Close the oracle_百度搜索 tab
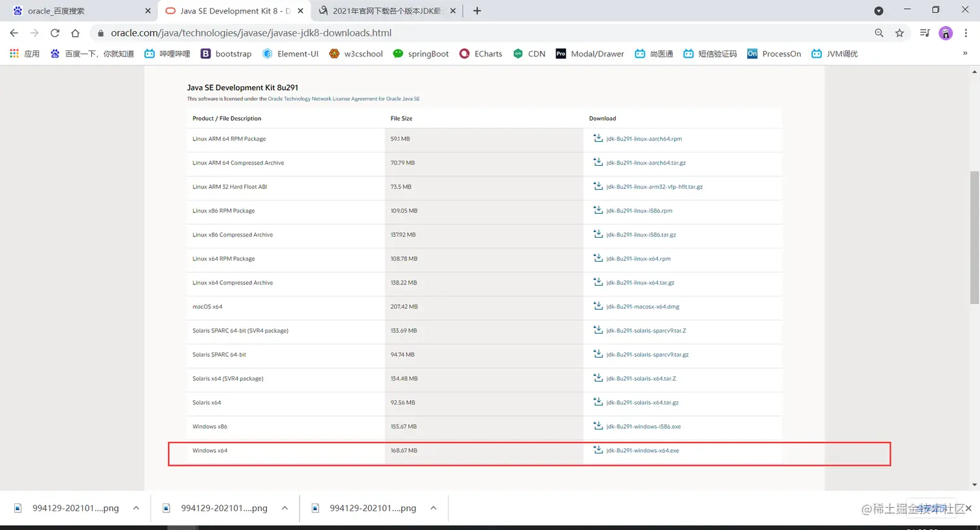Image resolution: width=980 pixels, height=530 pixels. 148,11
